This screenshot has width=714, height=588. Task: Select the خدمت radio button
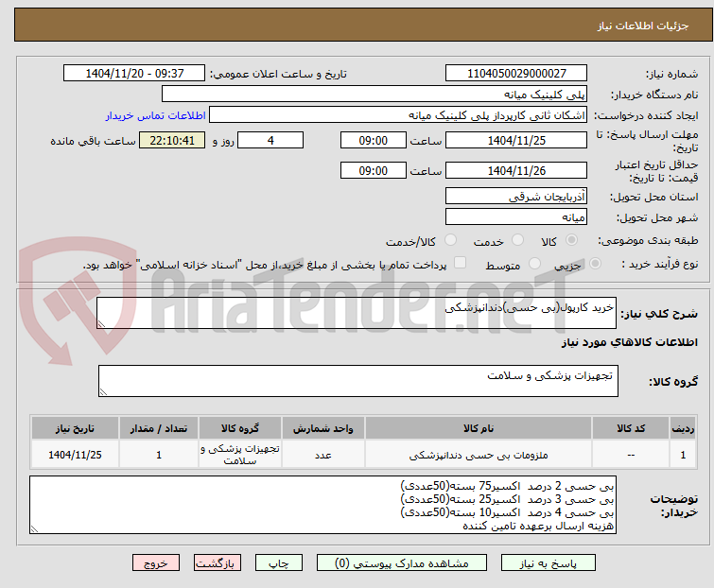(517, 240)
